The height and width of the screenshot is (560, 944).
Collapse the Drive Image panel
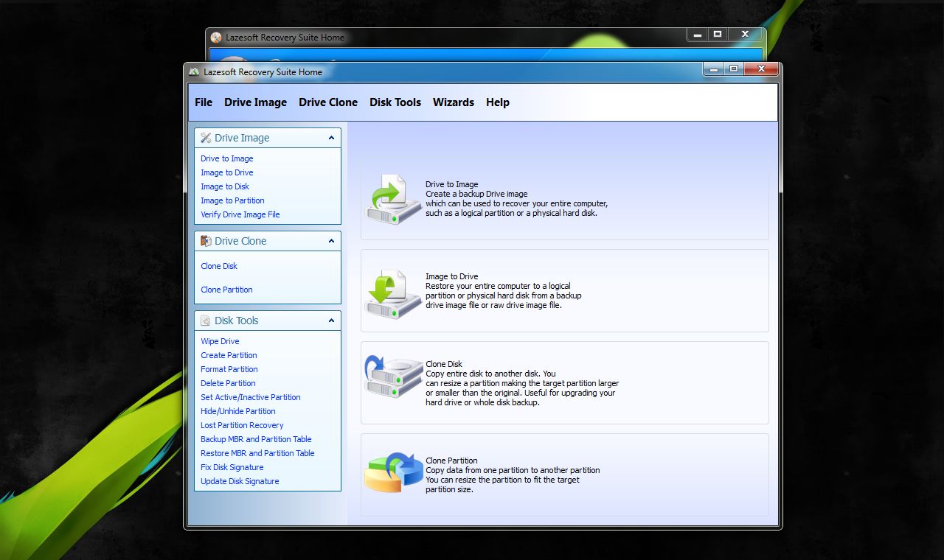[x=331, y=138]
